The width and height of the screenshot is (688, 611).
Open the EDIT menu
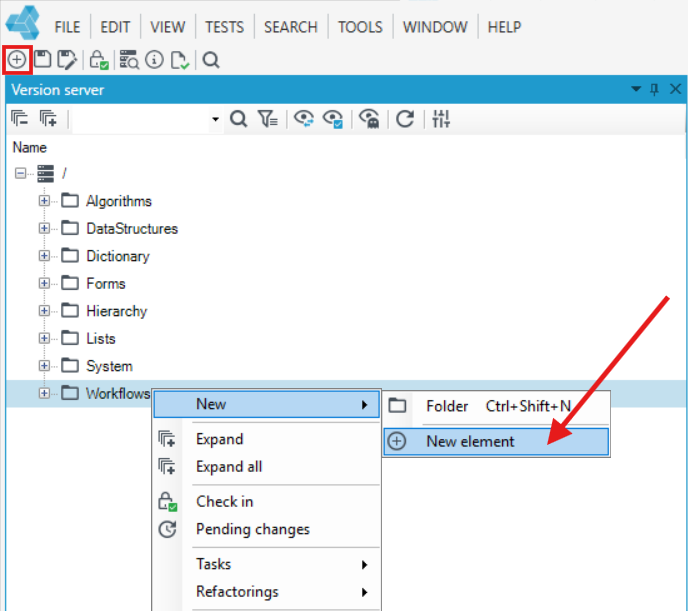pos(115,27)
